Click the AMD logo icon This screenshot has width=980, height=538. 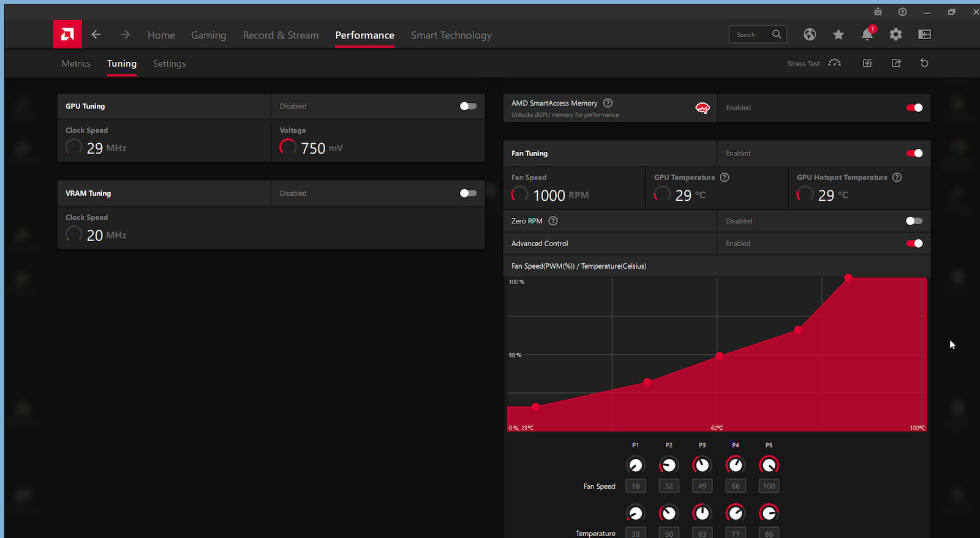(x=67, y=34)
